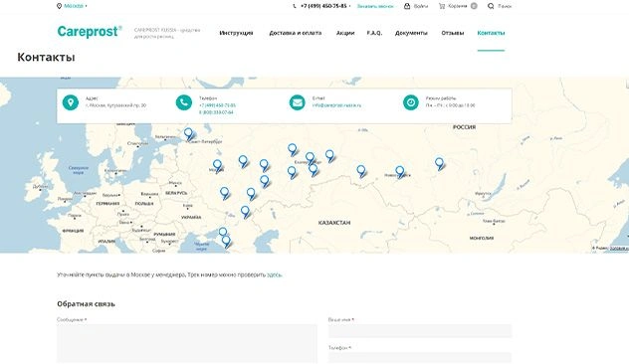Select the Saint Petersburg map marker

tap(188, 134)
